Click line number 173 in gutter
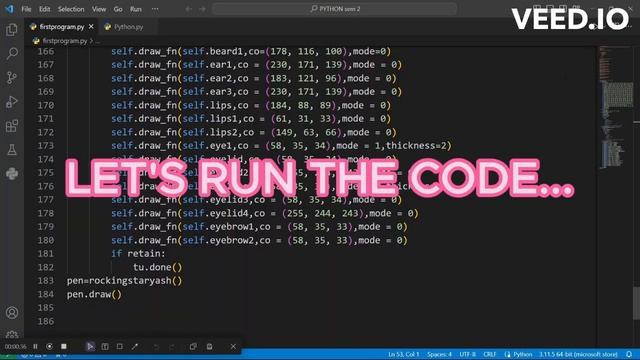Screen dimensions: 640x360 coord(46,146)
